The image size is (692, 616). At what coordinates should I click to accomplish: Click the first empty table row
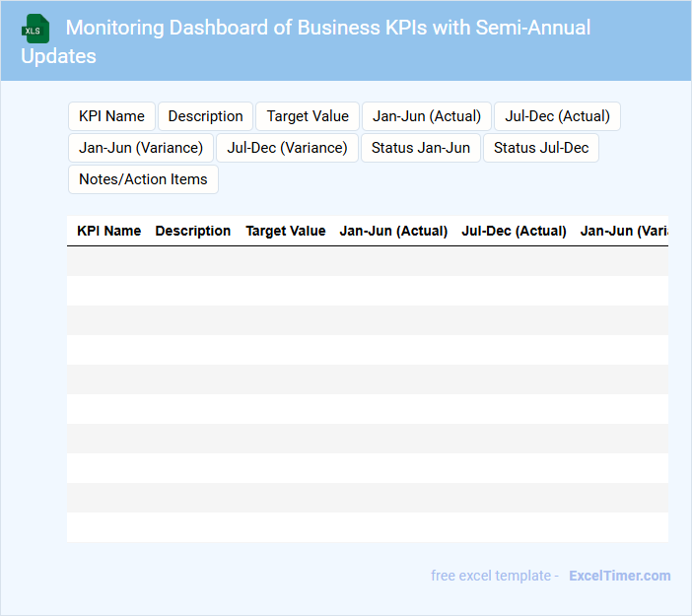pos(367,261)
